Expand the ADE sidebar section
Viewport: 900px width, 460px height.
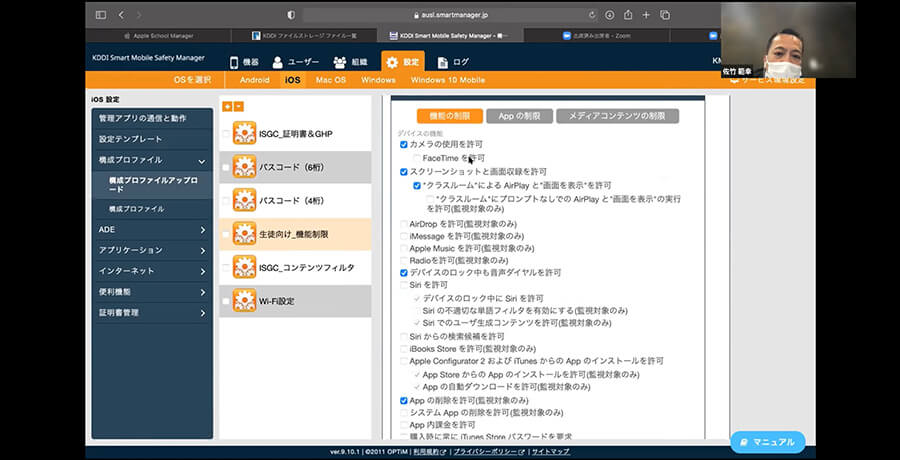[202, 229]
